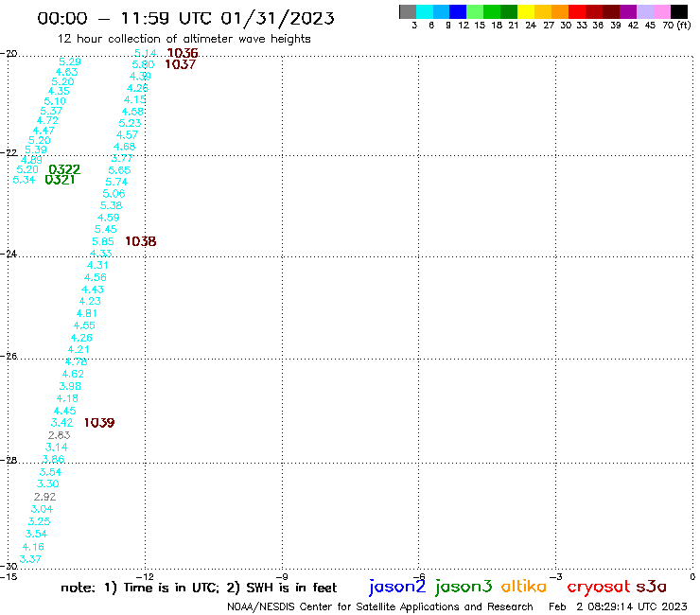Viewport: 700px width, 615px height.
Task: Click the wave height value 5.14
Action: [x=145, y=53]
